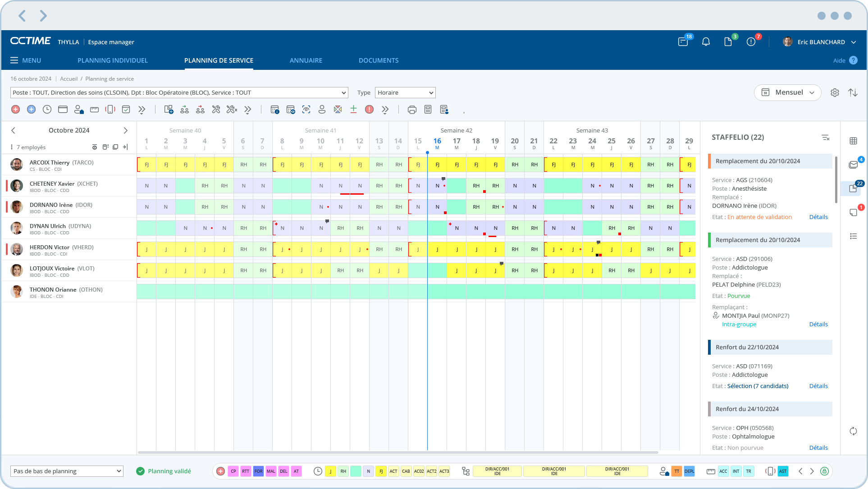This screenshot has width=868, height=489.
Task: Click Détails on the Renfort du 22/10/2024 card
Action: click(x=818, y=386)
